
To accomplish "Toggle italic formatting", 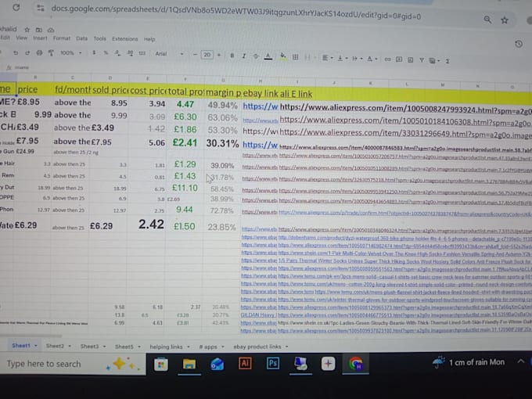I will click(243, 56).
